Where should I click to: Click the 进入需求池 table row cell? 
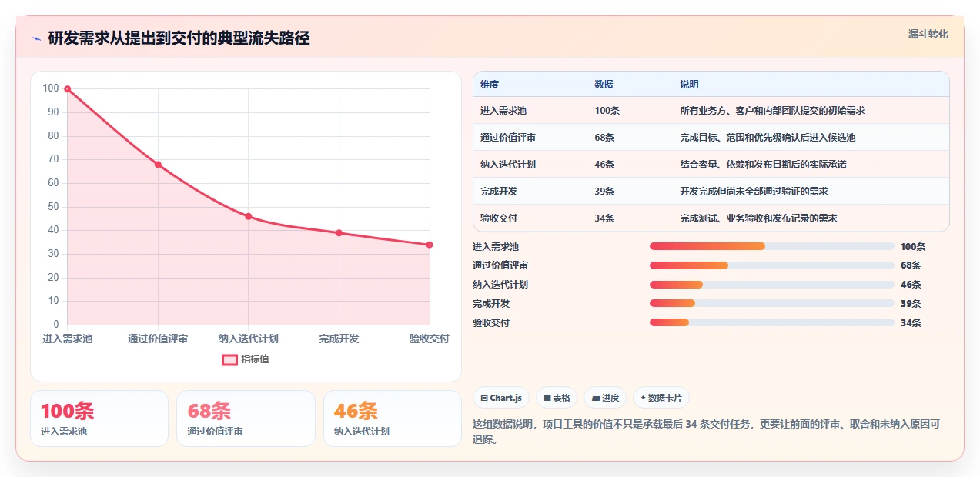click(x=503, y=111)
